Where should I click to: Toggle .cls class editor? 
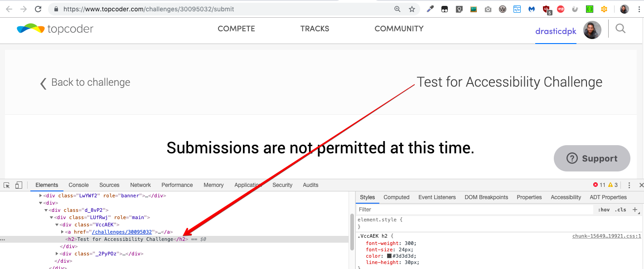point(621,210)
